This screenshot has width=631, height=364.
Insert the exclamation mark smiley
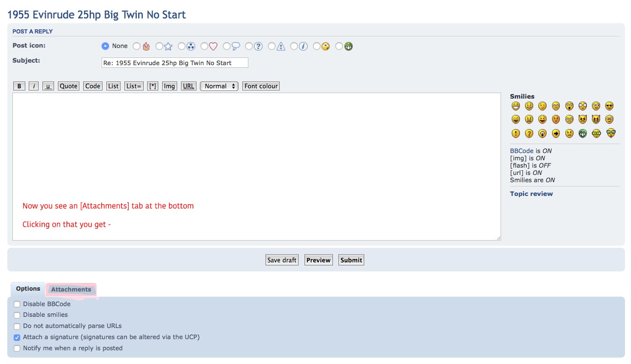point(516,133)
